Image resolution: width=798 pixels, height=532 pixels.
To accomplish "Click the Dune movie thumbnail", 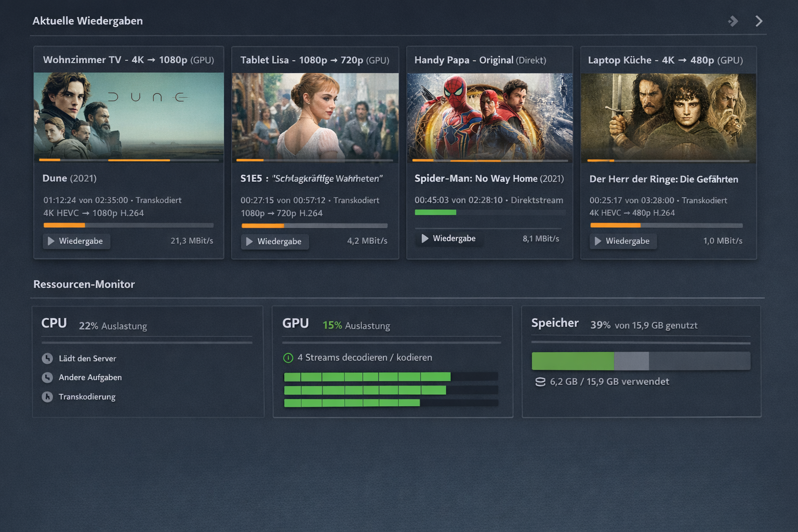I will [x=128, y=115].
